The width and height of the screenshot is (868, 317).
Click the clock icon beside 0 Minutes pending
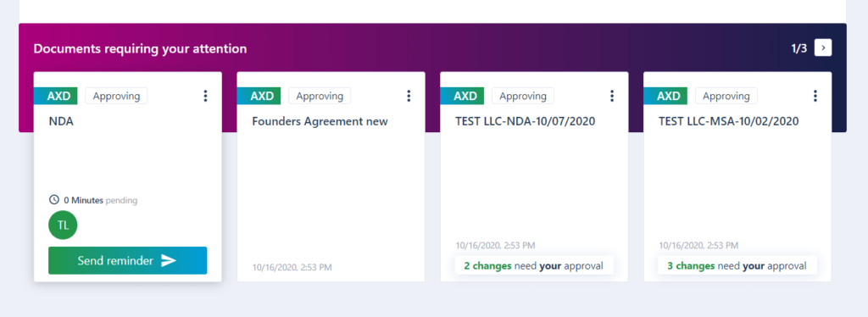click(x=54, y=200)
